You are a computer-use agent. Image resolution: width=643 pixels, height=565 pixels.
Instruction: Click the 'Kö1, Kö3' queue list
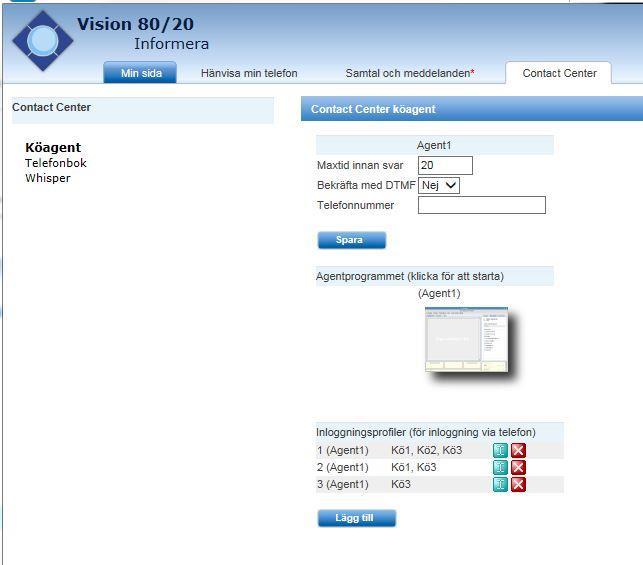(413, 467)
